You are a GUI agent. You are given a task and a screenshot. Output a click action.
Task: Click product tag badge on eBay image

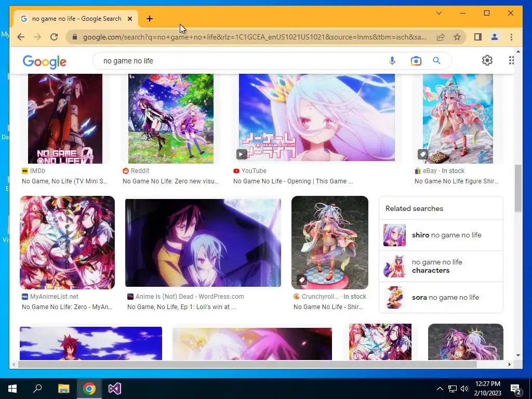click(423, 154)
